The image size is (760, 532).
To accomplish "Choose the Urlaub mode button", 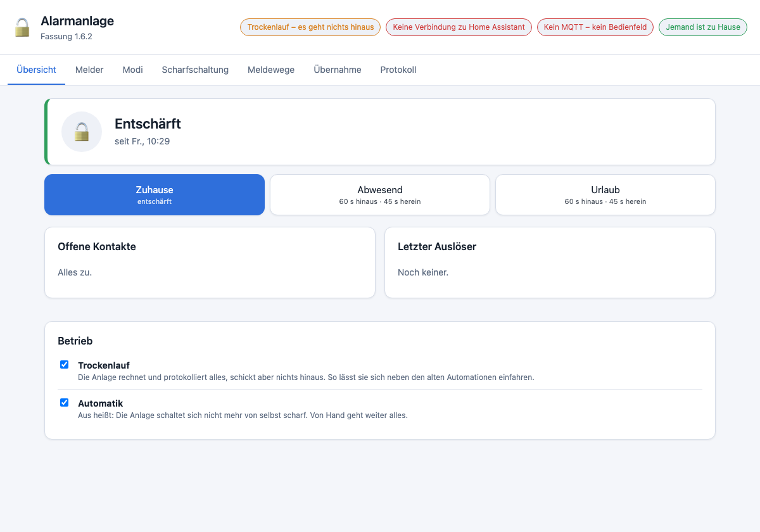I will click(x=605, y=195).
